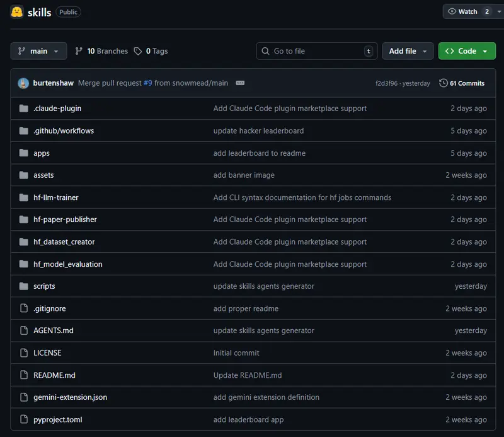The image size is (504, 437).
Task: Click the branch icon for 10 Branches
Action: [x=79, y=51]
